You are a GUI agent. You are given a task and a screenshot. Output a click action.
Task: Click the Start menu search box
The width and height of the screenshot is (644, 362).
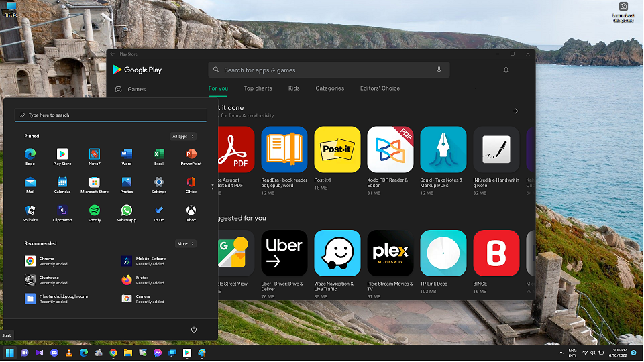coord(111,115)
